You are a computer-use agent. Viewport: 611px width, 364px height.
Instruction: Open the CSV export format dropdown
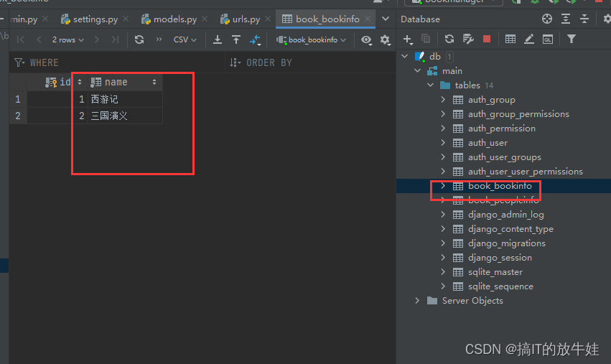(185, 39)
